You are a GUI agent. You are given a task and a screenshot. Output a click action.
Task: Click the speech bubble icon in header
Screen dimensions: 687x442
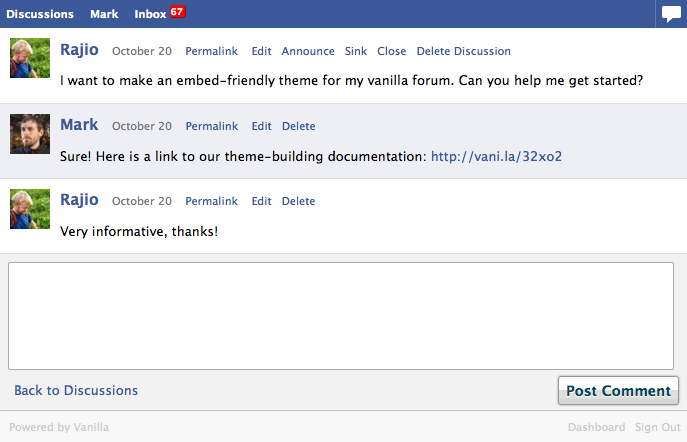671,14
